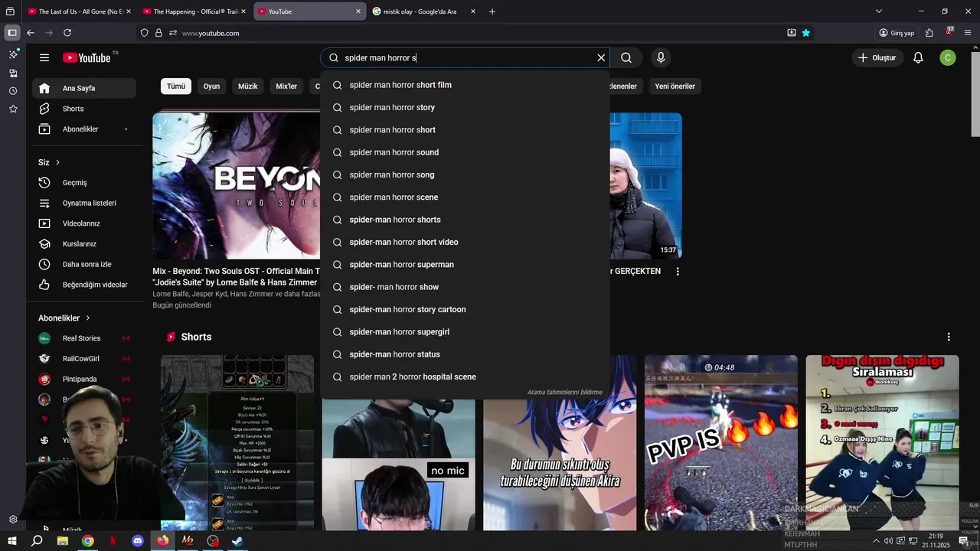Start voice search with microphone
This screenshot has height=551, width=980.
(x=661, y=57)
